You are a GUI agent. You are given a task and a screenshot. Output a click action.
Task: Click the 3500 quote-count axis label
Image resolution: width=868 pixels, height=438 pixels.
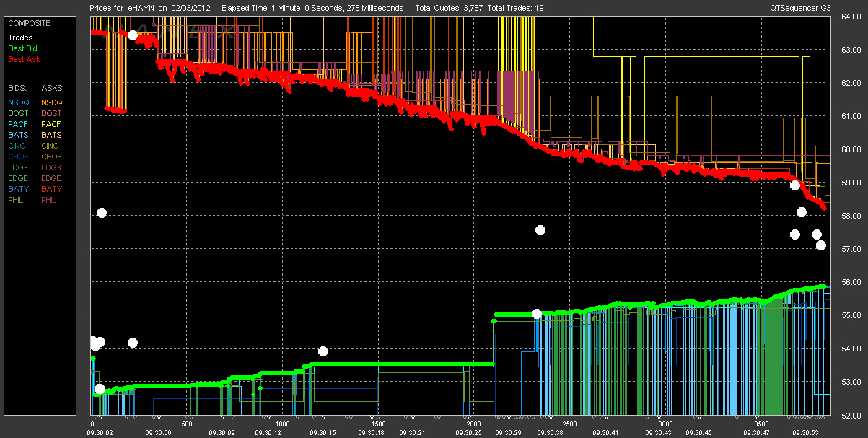pos(760,424)
